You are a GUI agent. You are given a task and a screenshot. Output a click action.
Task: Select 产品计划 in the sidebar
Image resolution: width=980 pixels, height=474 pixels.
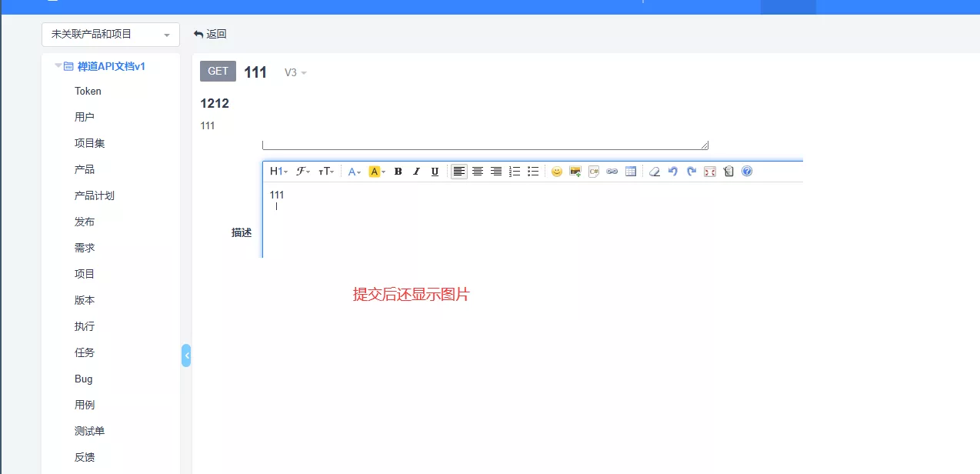point(95,195)
